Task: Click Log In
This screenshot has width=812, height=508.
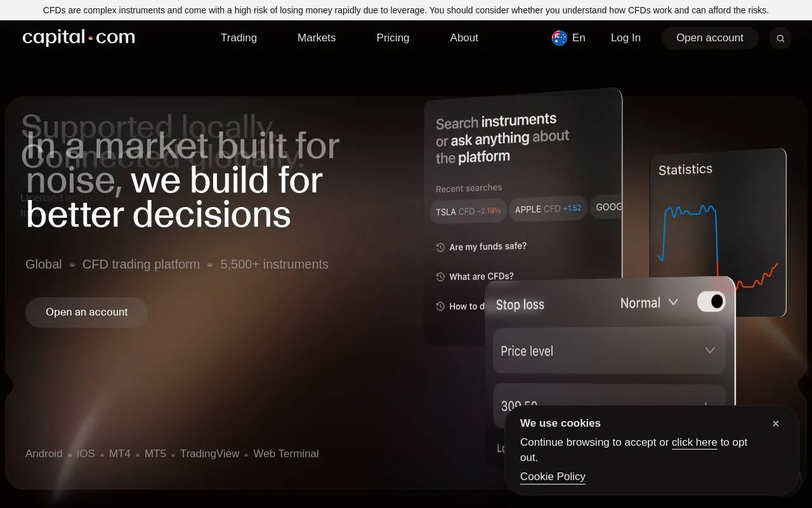Action: tap(625, 37)
